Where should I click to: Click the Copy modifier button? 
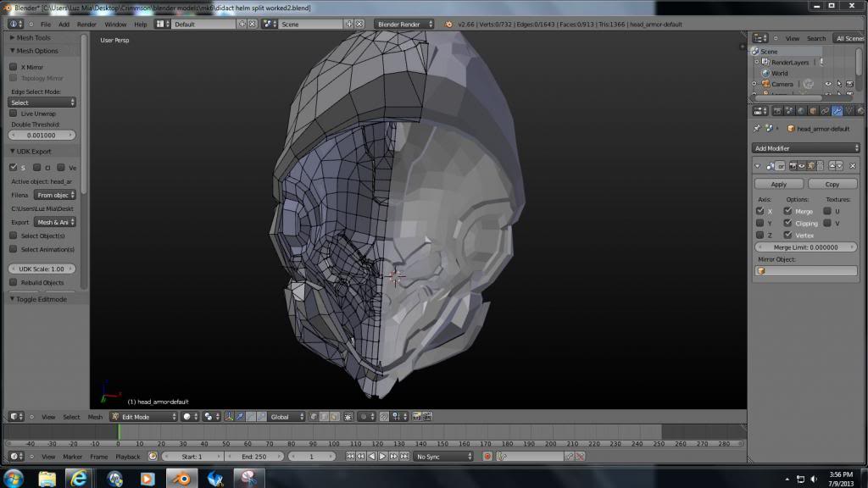(x=832, y=184)
